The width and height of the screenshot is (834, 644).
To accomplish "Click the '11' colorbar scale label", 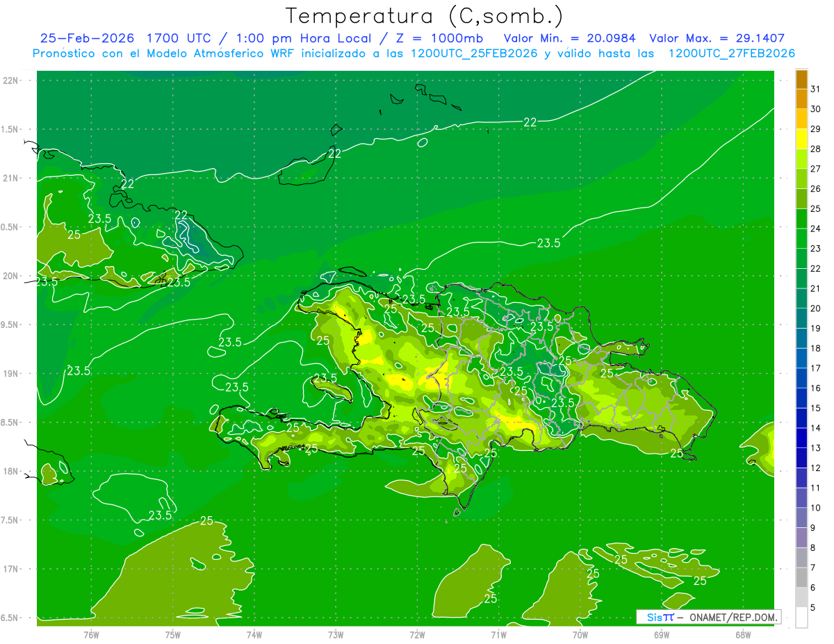I will tap(815, 488).
